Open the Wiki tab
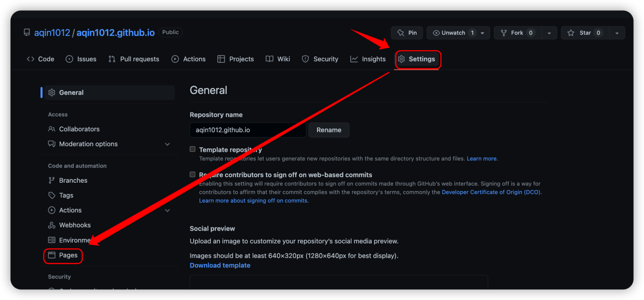644x300 pixels. click(278, 59)
